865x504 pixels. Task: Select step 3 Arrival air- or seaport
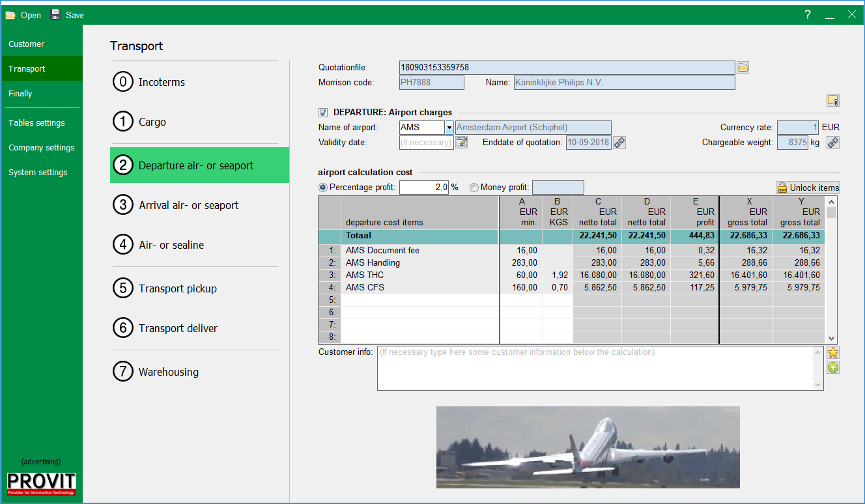coord(188,205)
